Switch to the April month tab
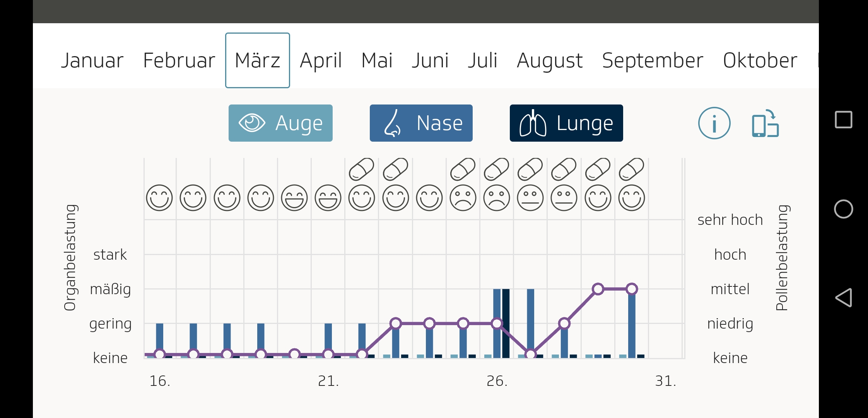Image resolution: width=868 pixels, height=418 pixels. point(321,61)
